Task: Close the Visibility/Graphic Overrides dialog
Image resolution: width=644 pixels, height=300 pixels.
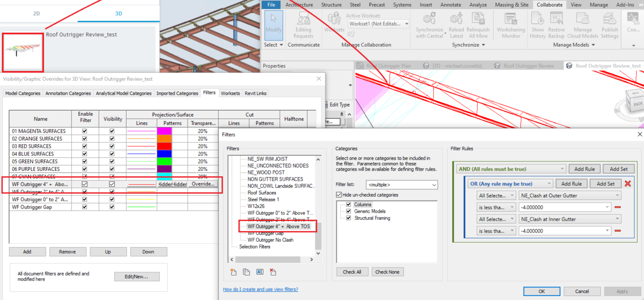Action: pyautogui.click(x=319, y=79)
